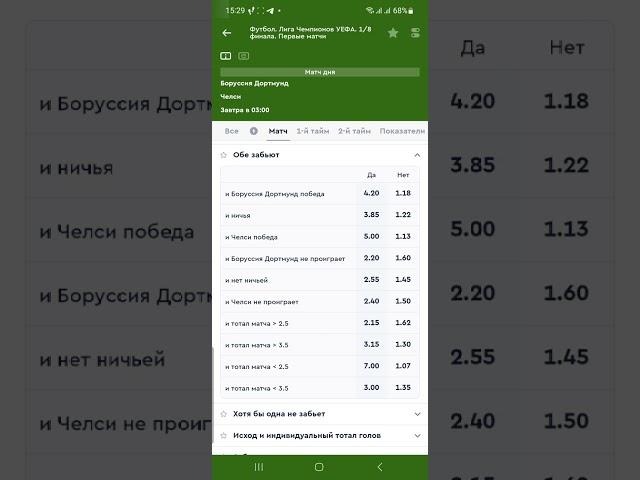This screenshot has height=480, width=640.
Task: Open the settings toggles icon in header
Action: 416,33
